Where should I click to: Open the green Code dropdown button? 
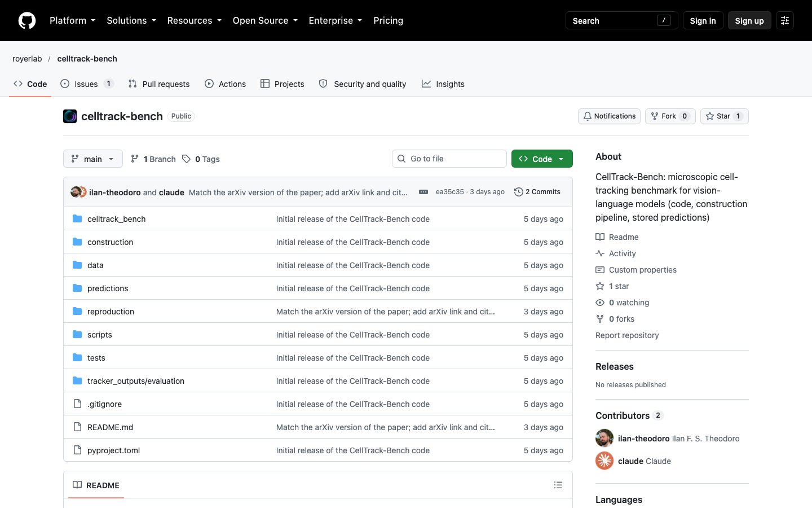pos(542,159)
